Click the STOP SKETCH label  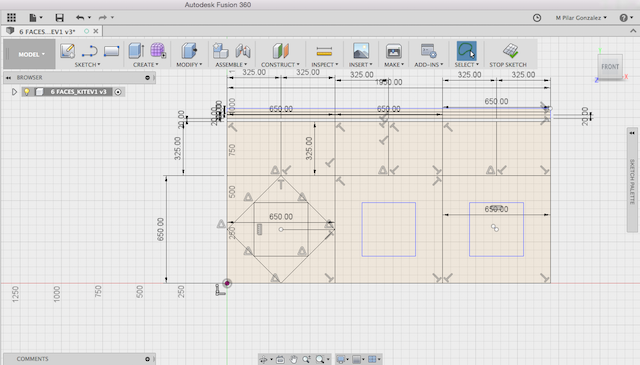508,65
